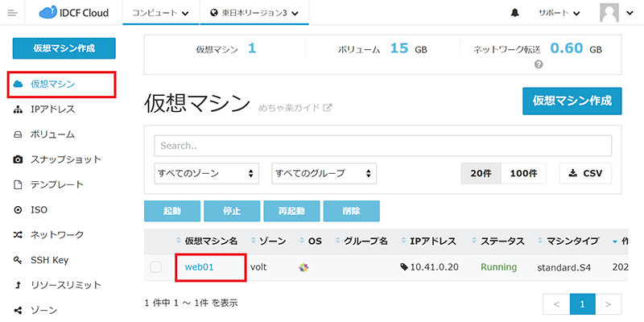Click the hamburger menu icon
The width and height of the screenshot is (644, 322).
pos(12,13)
